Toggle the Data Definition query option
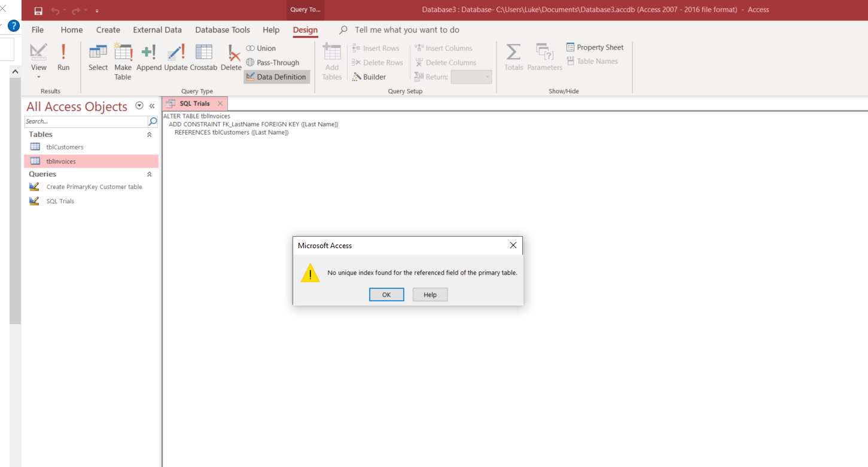 pos(276,77)
